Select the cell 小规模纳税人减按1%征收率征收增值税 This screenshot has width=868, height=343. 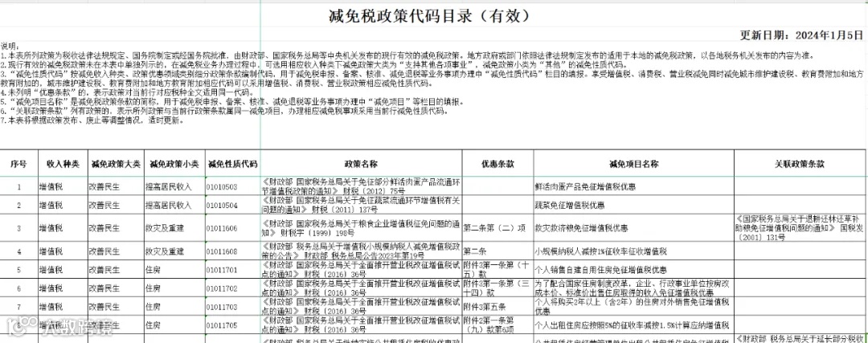[634, 251]
